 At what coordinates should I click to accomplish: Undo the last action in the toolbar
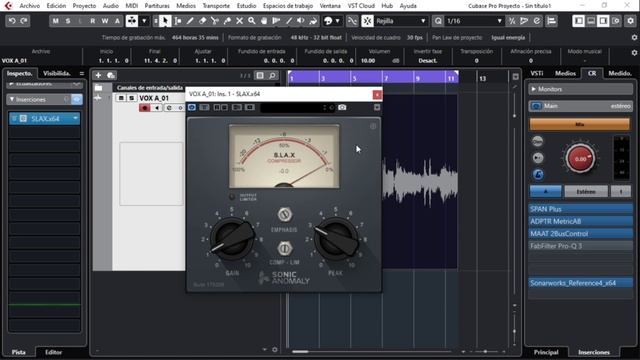coord(12,21)
